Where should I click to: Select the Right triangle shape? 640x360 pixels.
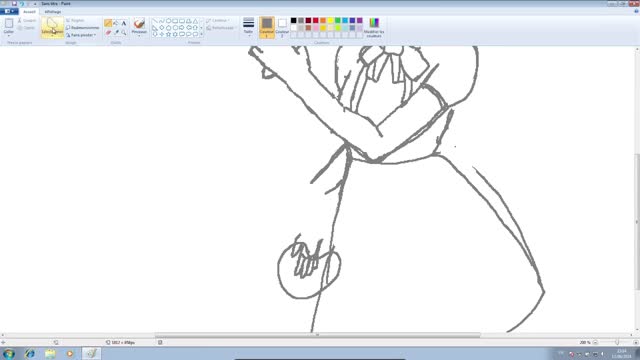coord(155,28)
